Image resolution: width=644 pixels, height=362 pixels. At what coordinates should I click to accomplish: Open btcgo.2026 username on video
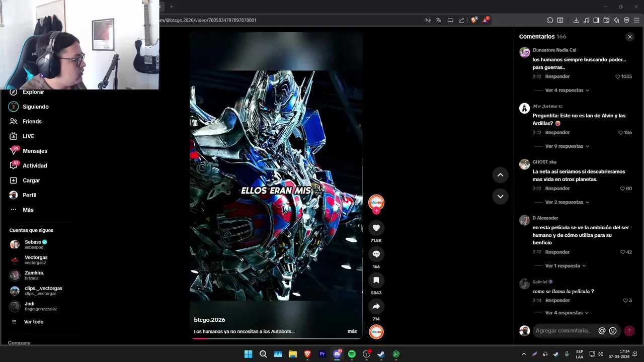tap(209, 320)
